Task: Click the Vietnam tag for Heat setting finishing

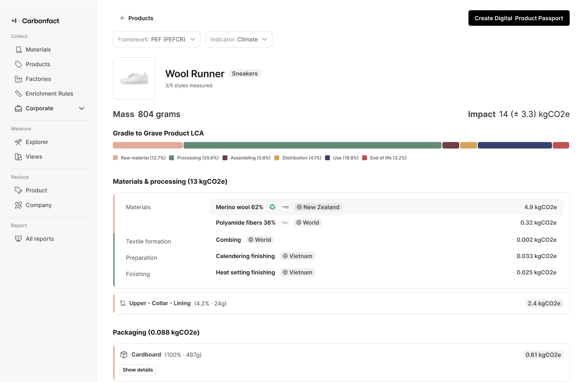Action: pyautogui.click(x=298, y=272)
